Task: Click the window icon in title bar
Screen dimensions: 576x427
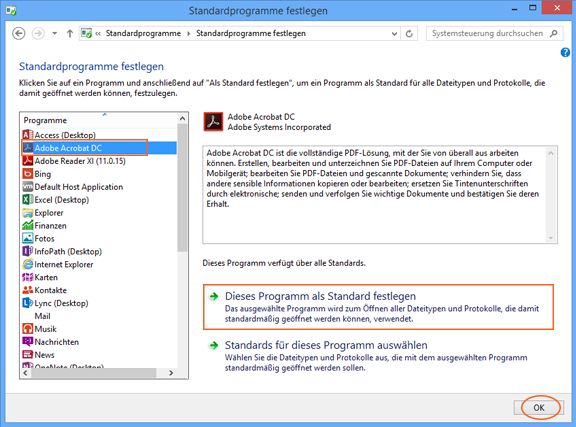Action: tap(11, 10)
